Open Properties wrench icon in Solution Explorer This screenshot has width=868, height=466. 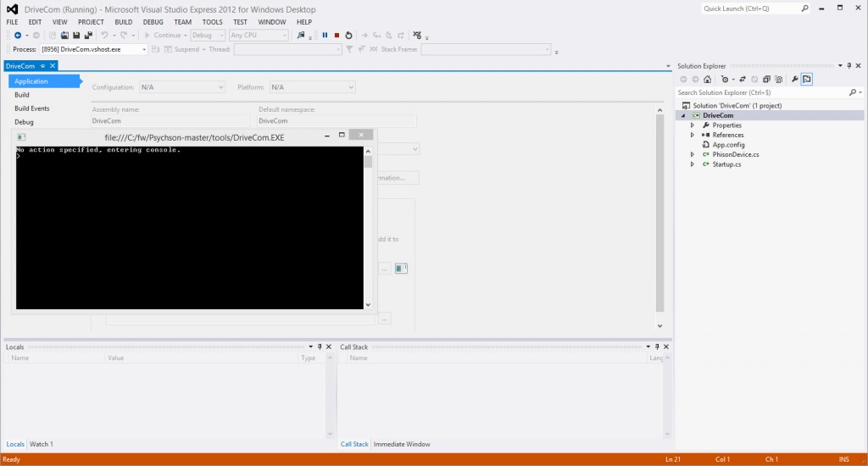(x=794, y=79)
